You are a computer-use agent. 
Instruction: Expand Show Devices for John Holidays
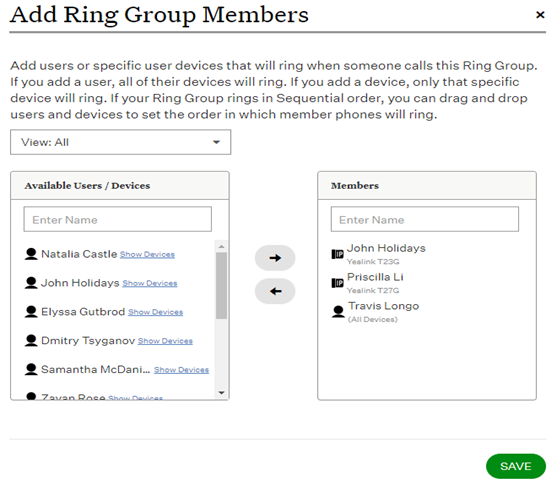[150, 283]
